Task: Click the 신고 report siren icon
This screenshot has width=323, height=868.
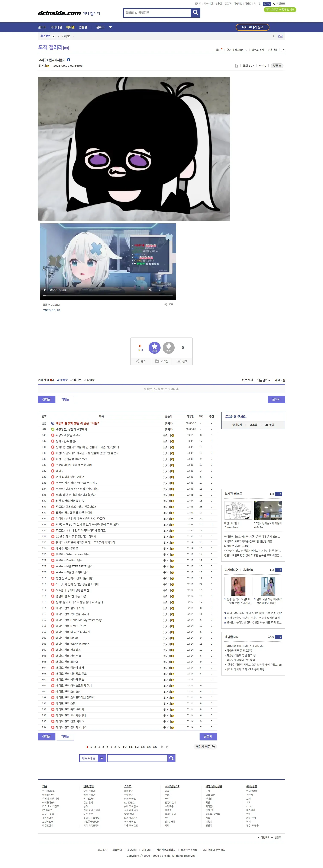Action: click(x=182, y=361)
